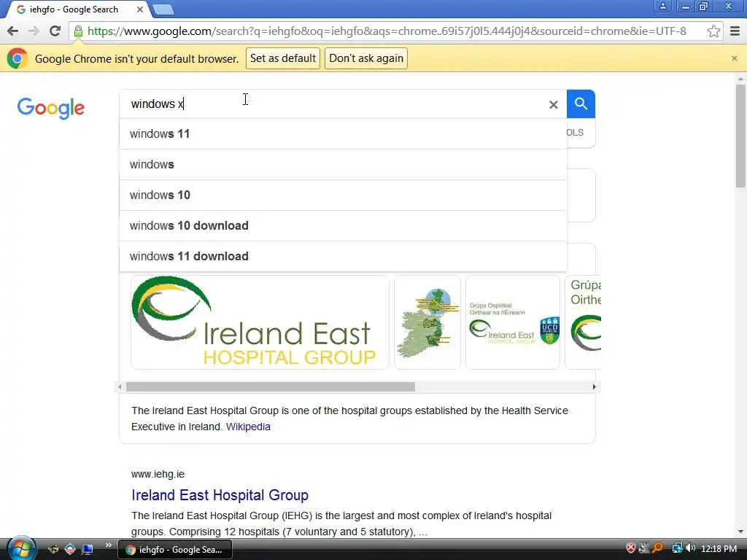The height and width of the screenshot is (560, 747).
Task: Clear the search box with the X
Action: point(553,104)
